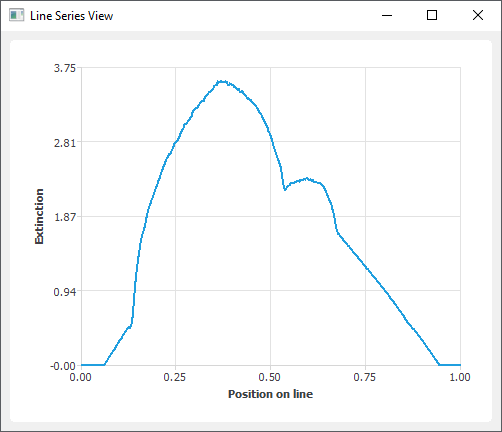This screenshot has width=502, height=432.
Task: Click the Extinction axis title
Action: (39, 216)
